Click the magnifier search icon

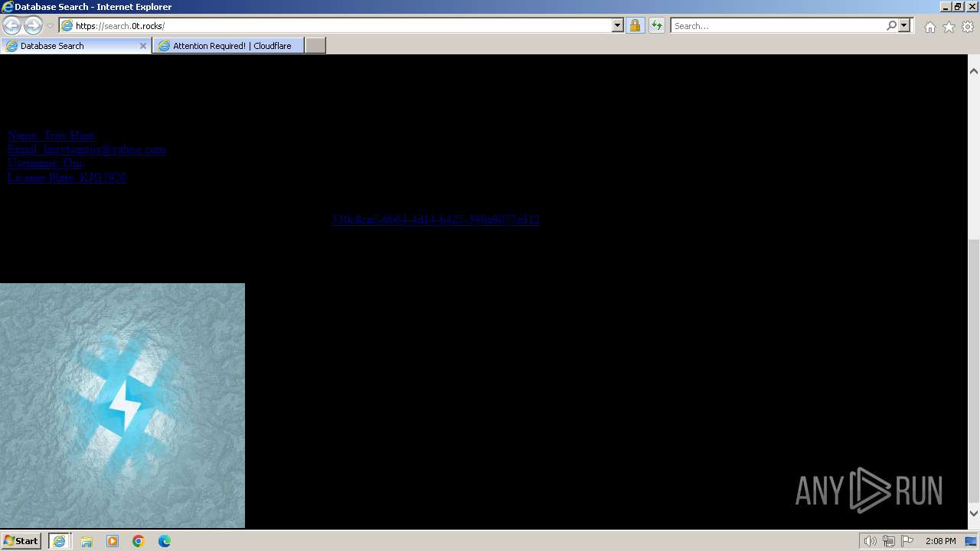891,25
